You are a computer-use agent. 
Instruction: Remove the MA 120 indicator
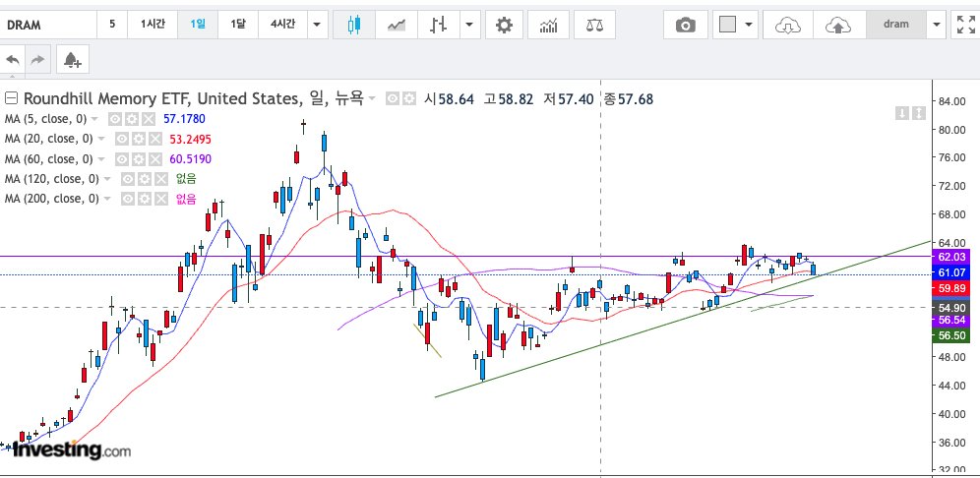click(x=161, y=179)
